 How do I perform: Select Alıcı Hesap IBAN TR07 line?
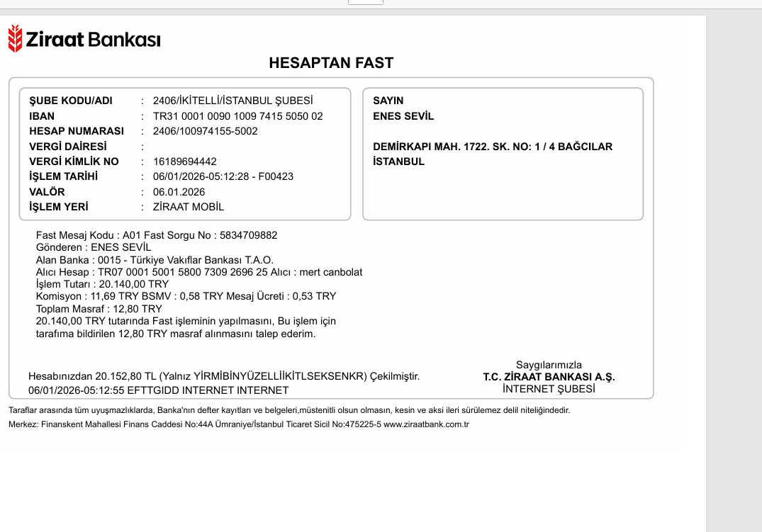(x=198, y=272)
